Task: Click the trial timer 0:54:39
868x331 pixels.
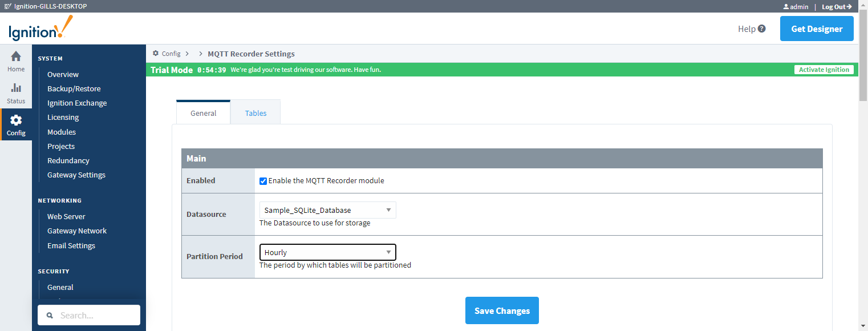Action: pos(212,70)
